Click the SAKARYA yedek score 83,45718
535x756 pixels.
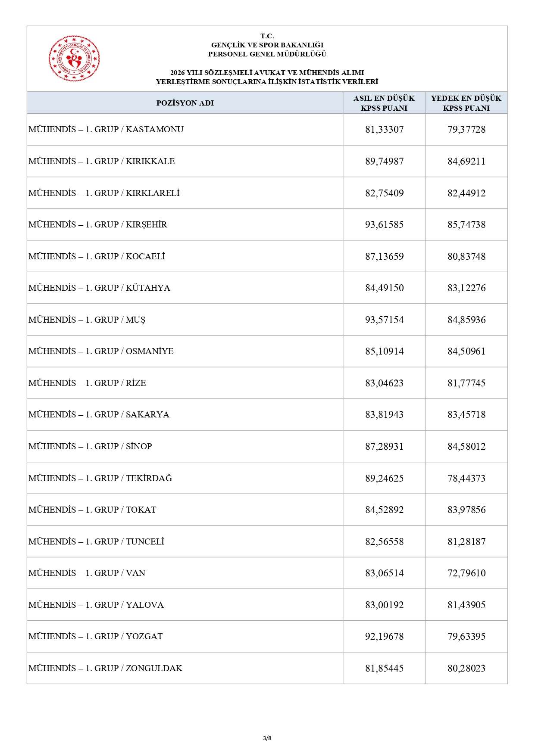(466, 414)
